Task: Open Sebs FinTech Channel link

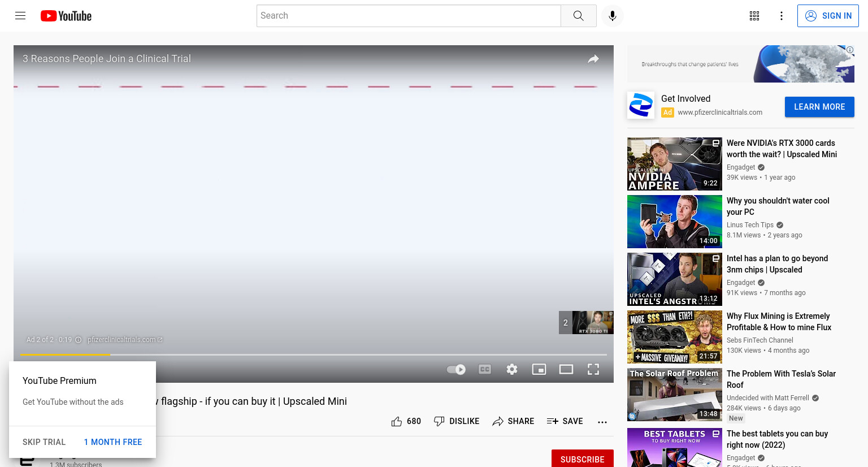Action: point(759,340)
